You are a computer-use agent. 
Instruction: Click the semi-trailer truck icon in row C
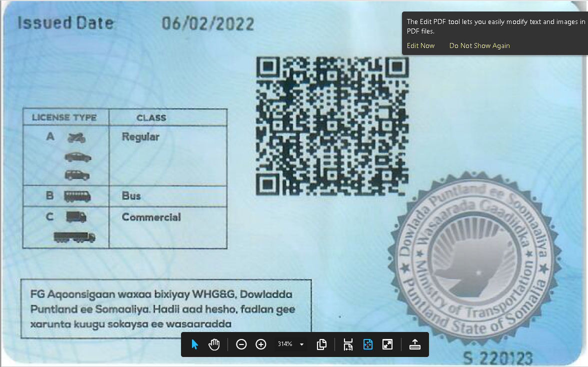74,237
